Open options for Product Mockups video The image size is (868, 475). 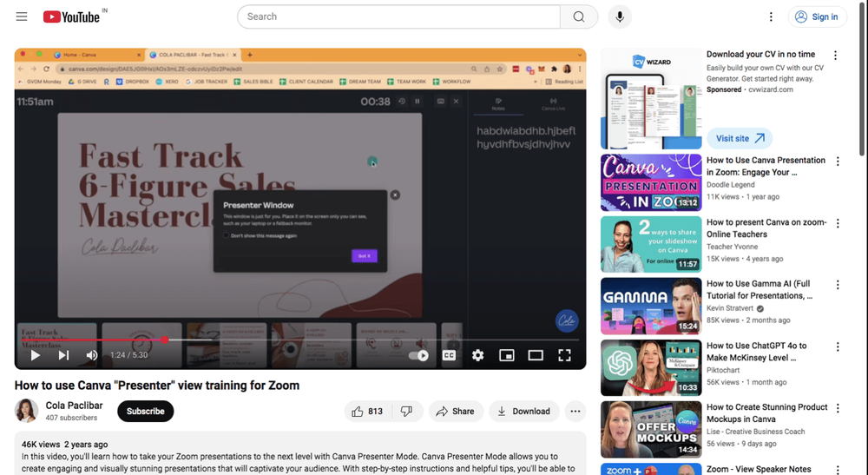click(838, 408)
